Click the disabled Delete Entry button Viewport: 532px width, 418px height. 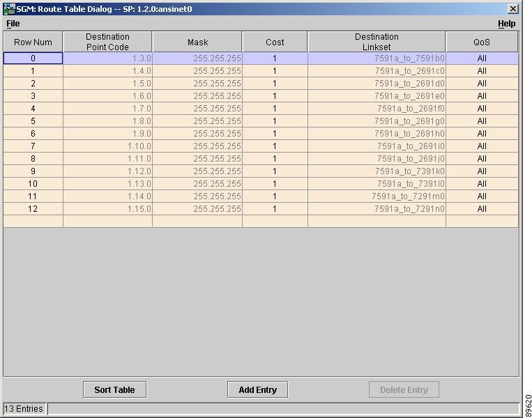[x=404, y=389]
